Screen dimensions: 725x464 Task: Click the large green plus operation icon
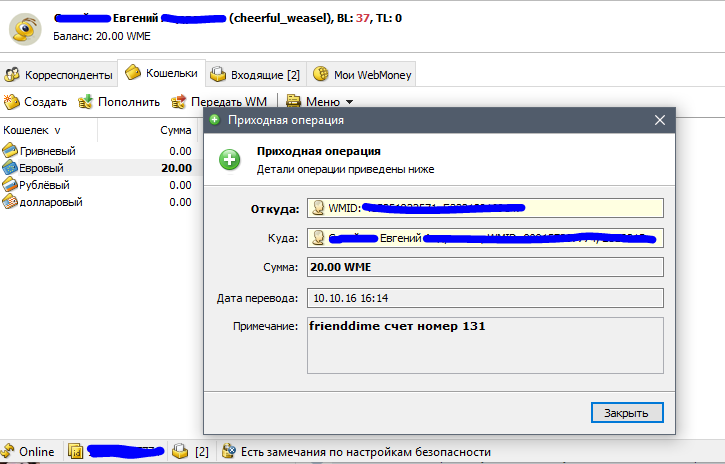[230, 160]
